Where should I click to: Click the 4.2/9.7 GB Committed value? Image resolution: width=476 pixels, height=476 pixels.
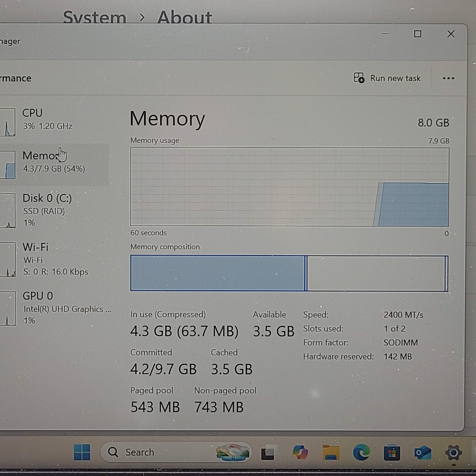(163, 369)
